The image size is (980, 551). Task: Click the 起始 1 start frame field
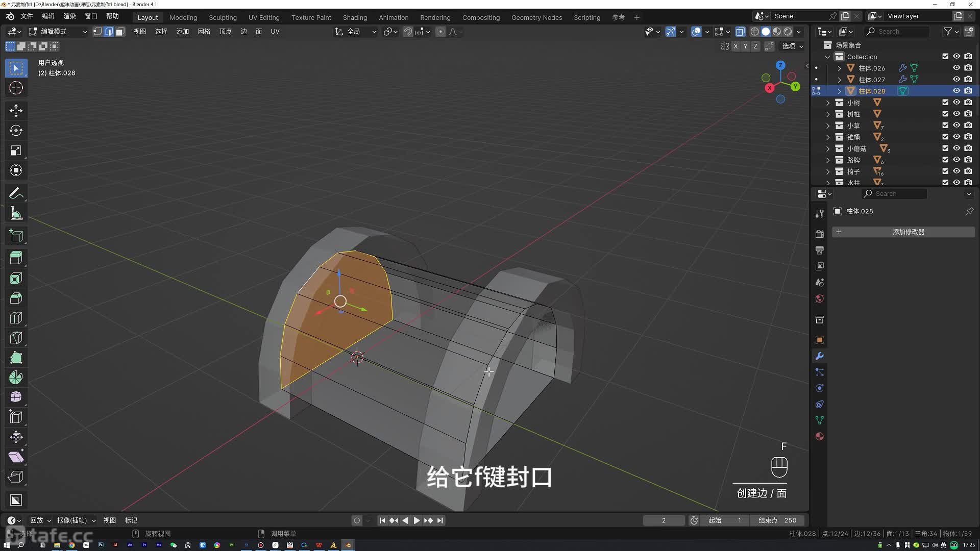point(725,520)
